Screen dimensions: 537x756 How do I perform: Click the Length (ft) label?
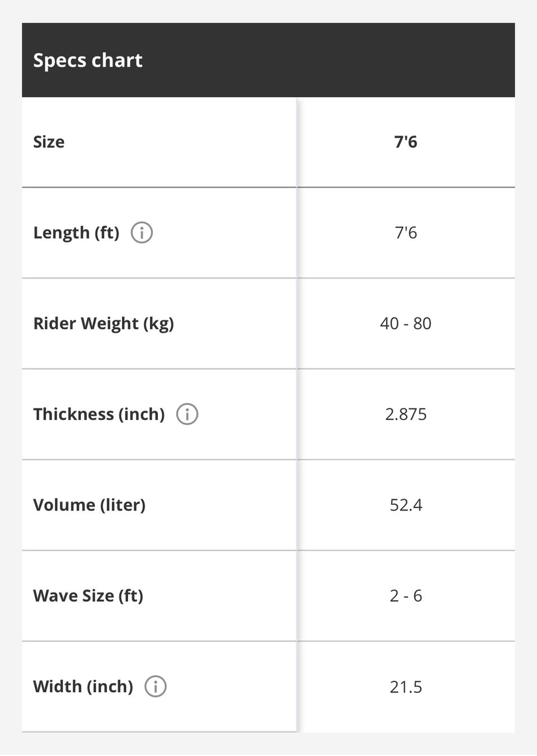76,233
